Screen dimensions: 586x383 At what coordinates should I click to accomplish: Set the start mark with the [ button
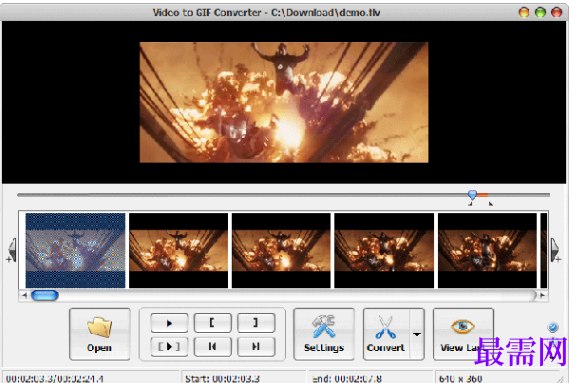(x=212, y=323)
